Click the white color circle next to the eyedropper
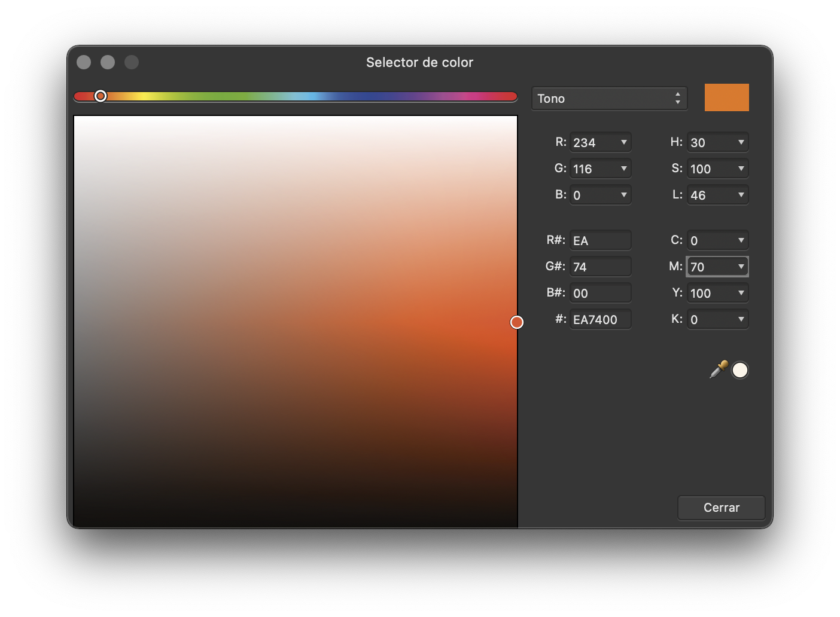Screen dimensions: 840x617 [740, 370]
